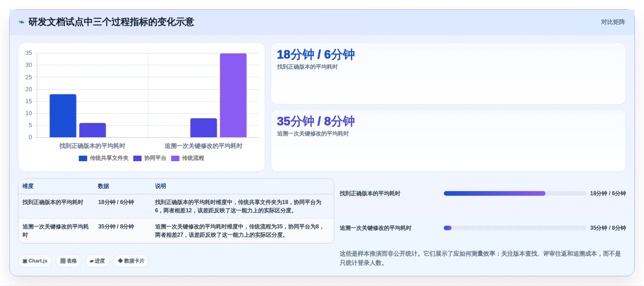This screenshot has width=644, height=286.
Task: Click progress label 找到正确版本的平均耗时
Action: (x=370, y=193)
